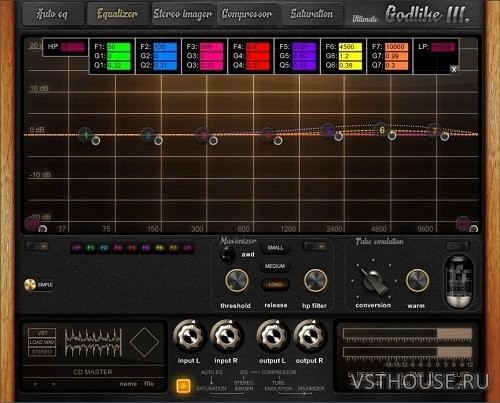Edit the F6 frequency field showing 4500

point(350,47)
